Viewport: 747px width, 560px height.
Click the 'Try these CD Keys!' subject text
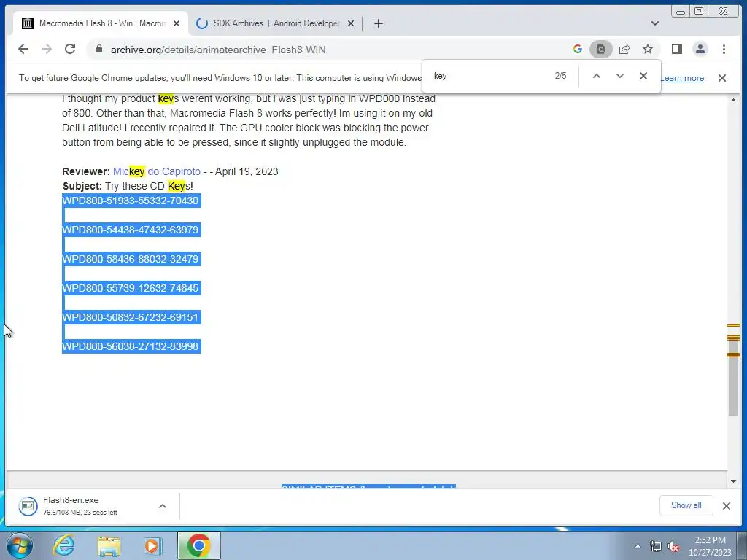click(x=149, y=186)
